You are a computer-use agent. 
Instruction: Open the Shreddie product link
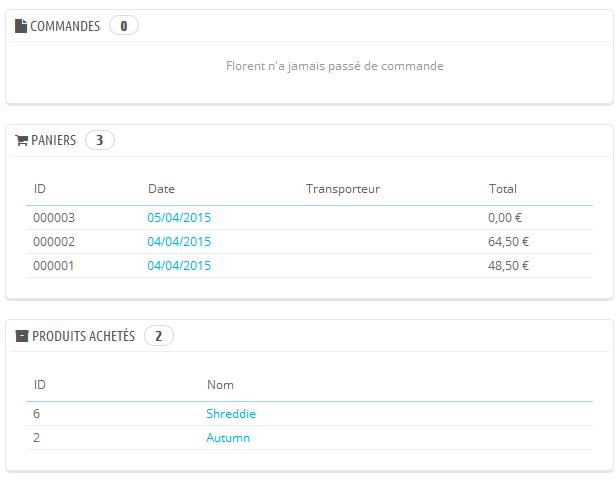[x=231, y=414]
